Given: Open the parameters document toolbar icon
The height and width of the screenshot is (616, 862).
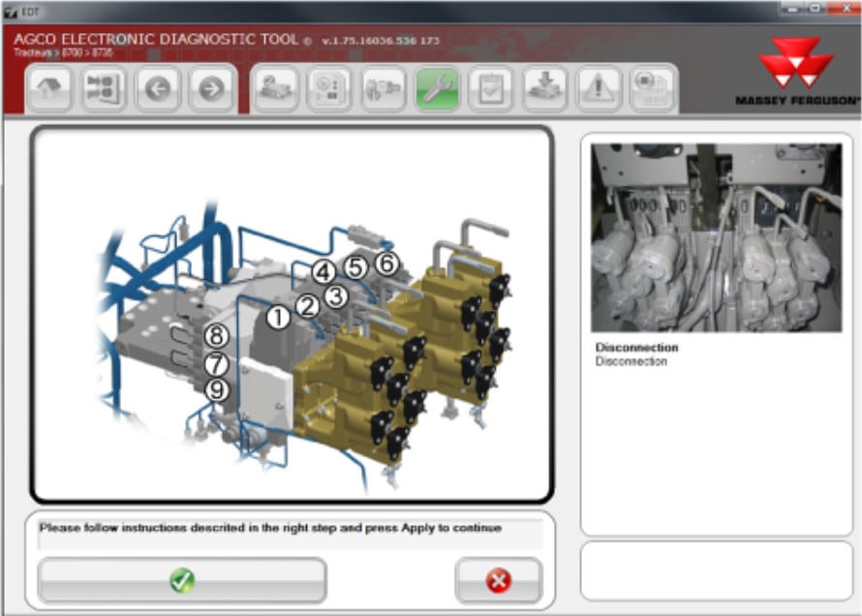Looking at the screenshot, I should pyautogui.click(x=329, y=89).
